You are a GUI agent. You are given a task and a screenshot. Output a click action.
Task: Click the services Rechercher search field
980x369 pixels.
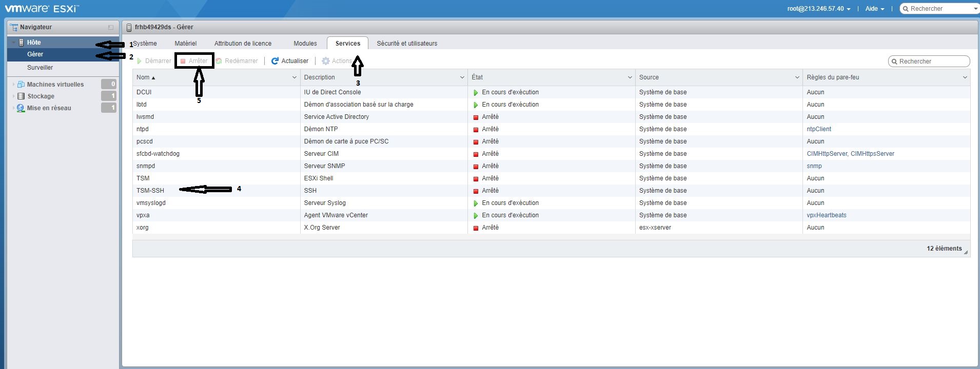[x=929, y=61]
